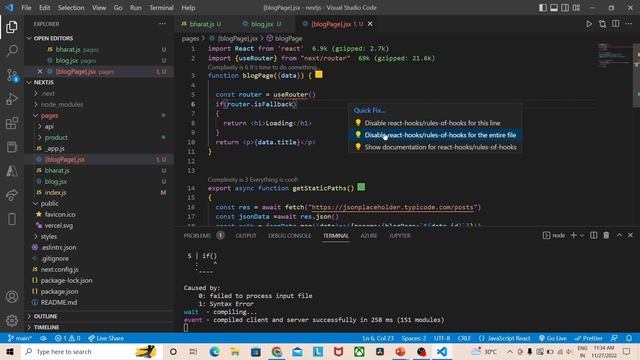Click the editor minimap
This screenshot has height=360, width=640.
[x=615, y=55]
